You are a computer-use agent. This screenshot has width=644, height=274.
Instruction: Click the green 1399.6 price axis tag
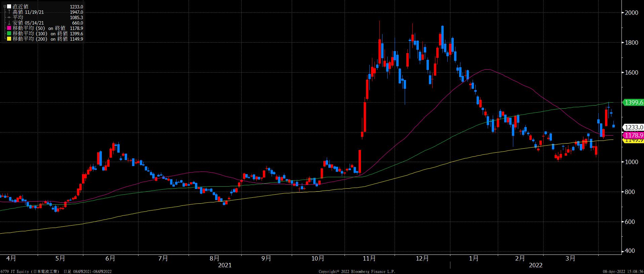[633, 103]
